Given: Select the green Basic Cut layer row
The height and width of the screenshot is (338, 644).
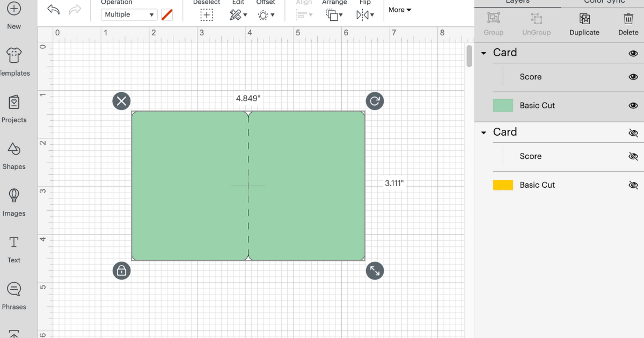Looking at the screenshot, I should click(x=559, y=106).
